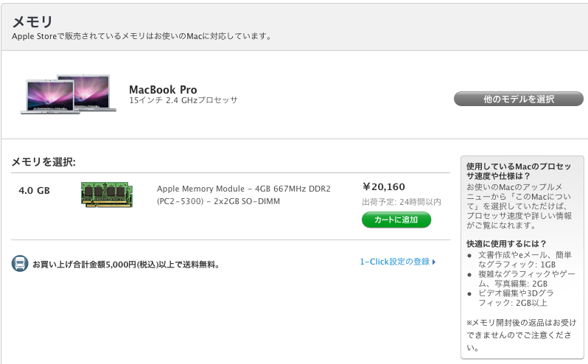Click the 出荷予定: 24時間以内 shipping estimate

tap(402, 202)
